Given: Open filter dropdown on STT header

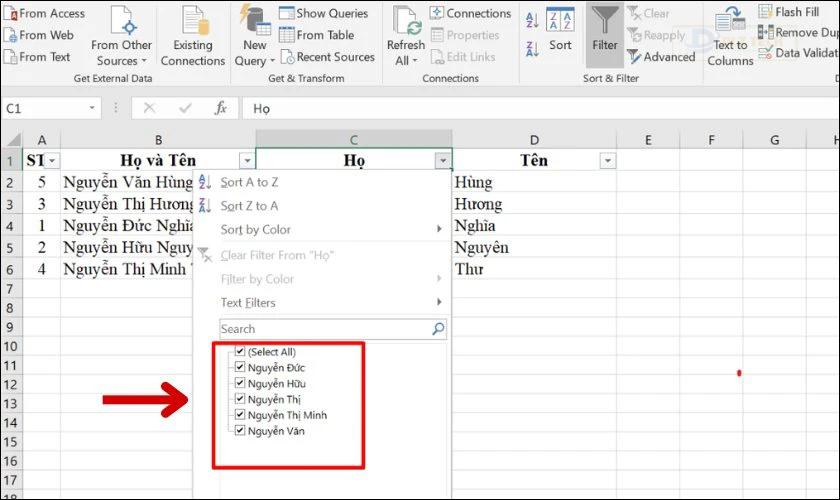Looking at the screenshot, I should [52, 161].
